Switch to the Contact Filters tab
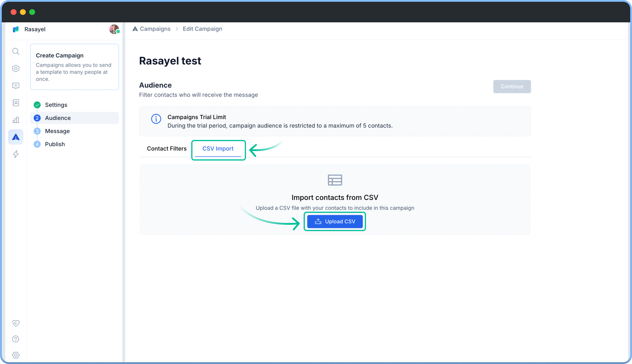This screenshot has width=632, height=364. tap(167, 148)
